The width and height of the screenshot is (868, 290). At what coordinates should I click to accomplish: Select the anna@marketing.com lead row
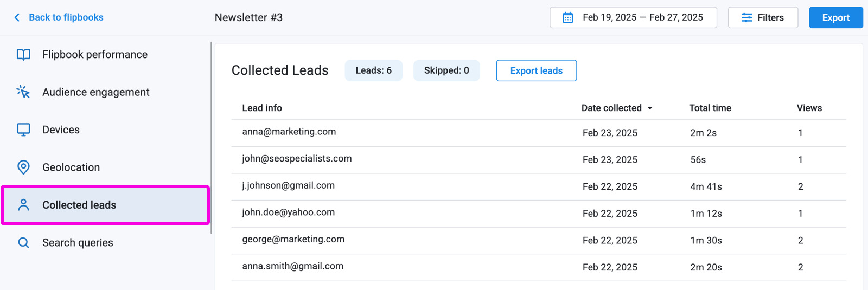click(539, 133)
